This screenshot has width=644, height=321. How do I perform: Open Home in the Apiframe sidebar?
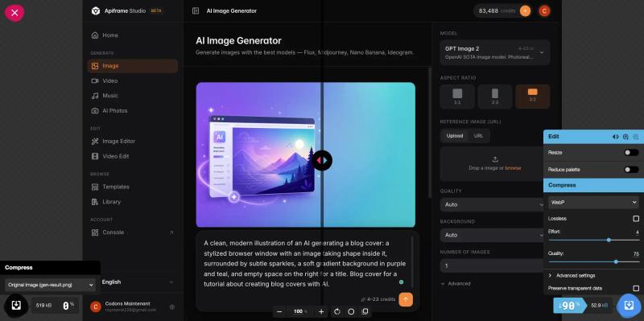point(132,35)
